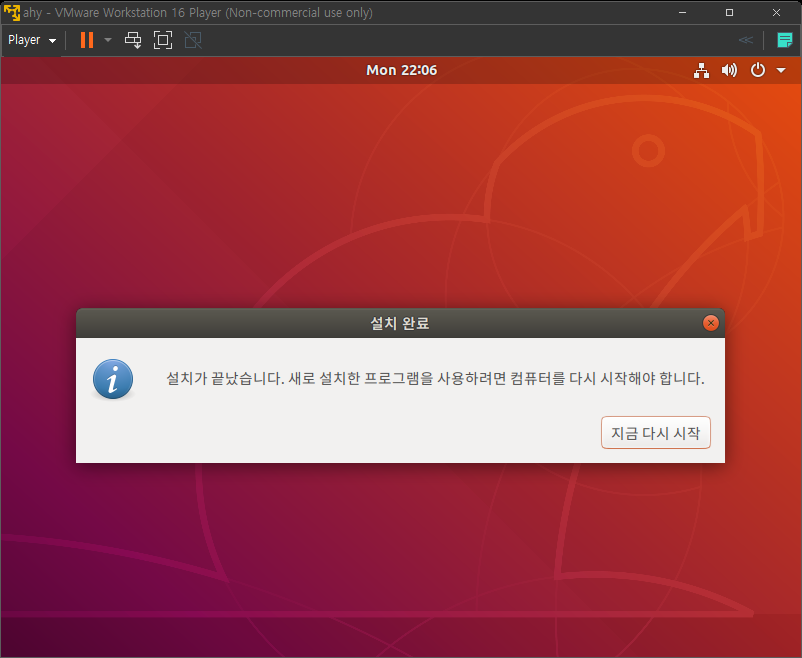The width and height of the screenshot is (802, 658).
Task: Send Ctrl+Alt+Del to the VM
Action: (x=133, y=40)
